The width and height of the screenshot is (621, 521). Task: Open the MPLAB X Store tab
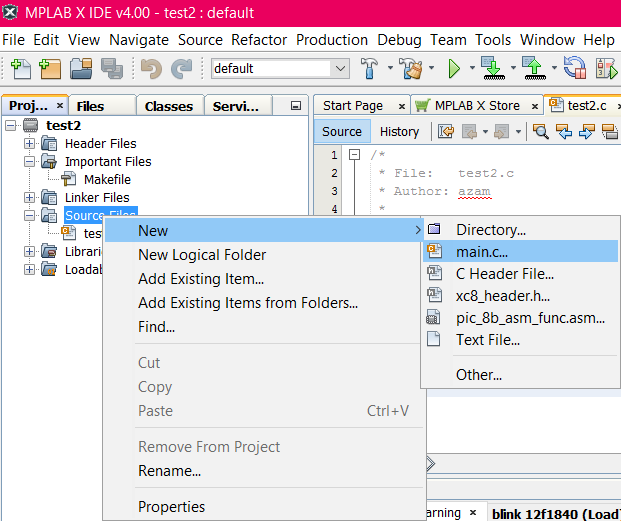point(477,106)
